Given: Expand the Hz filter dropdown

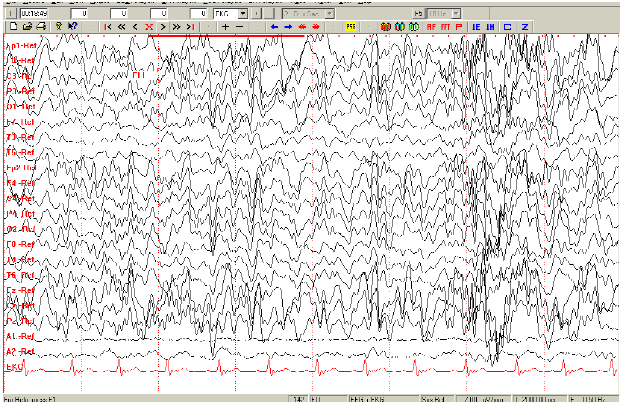Looking at the screenshot, I should coord(456,14).
